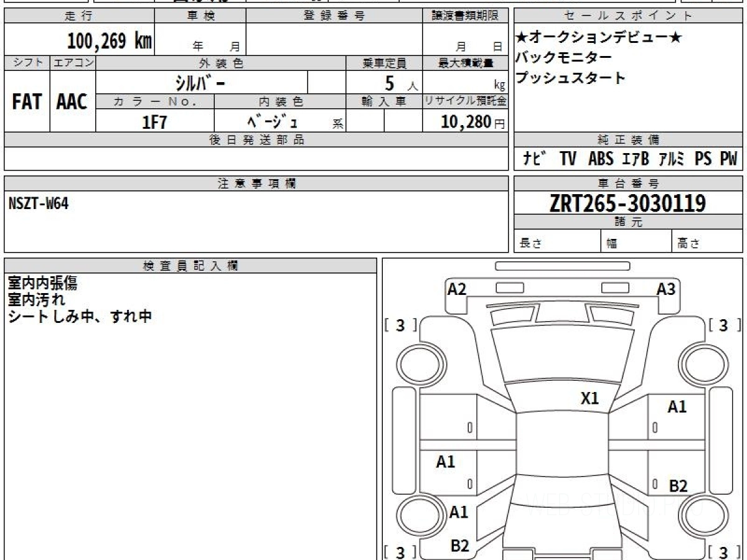
Task: Select the アルミ equipment label
Action: (x=671, y=159)
